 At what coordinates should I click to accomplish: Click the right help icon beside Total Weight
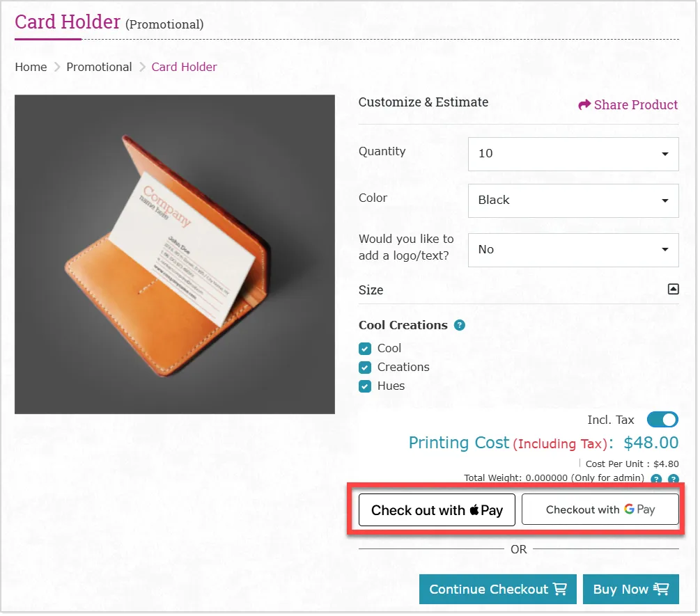674,480
